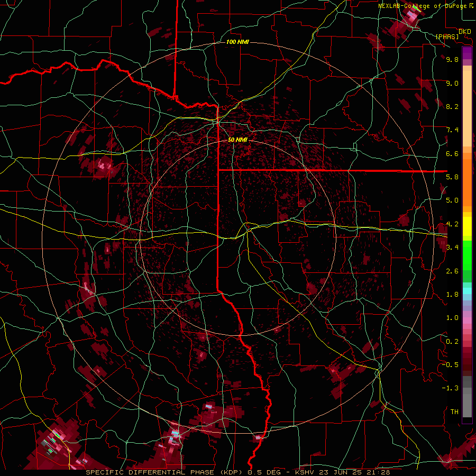
Task: Click the 1.0 value on the color scale
Action: (x=452, y=318)
